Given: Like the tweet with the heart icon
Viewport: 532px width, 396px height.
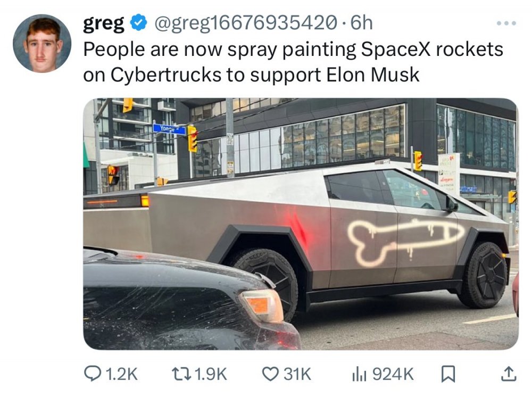Looking at the screenshot, I should [x=270, y=374].
